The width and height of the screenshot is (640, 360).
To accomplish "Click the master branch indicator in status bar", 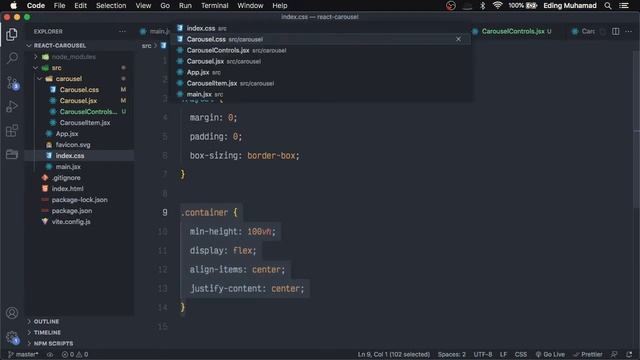I will 23,354.
